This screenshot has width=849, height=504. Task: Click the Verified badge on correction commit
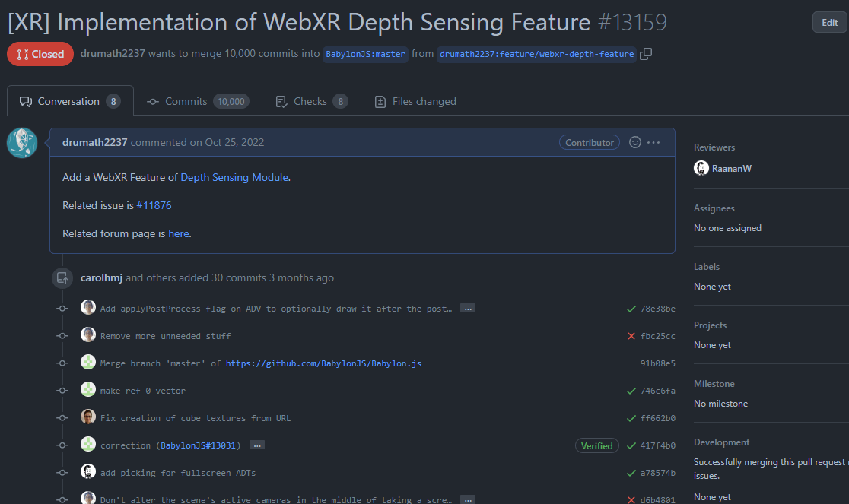pyautogui.click(x=596, y=445)
